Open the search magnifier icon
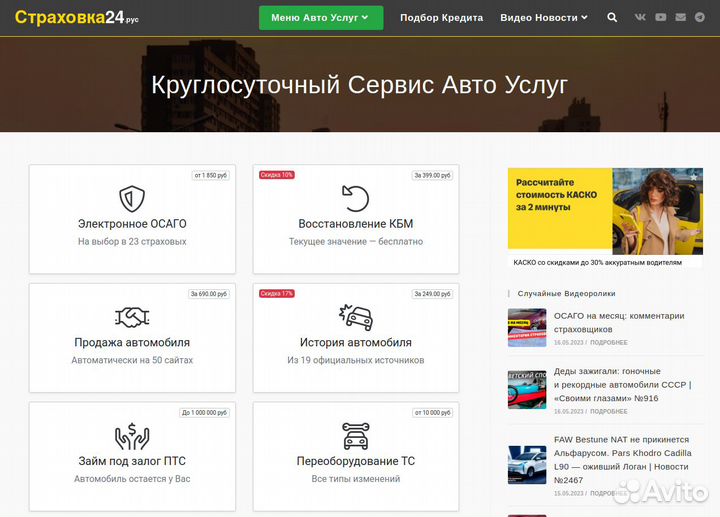Viewport: 720px width, 517px height. tap(612, 17)
